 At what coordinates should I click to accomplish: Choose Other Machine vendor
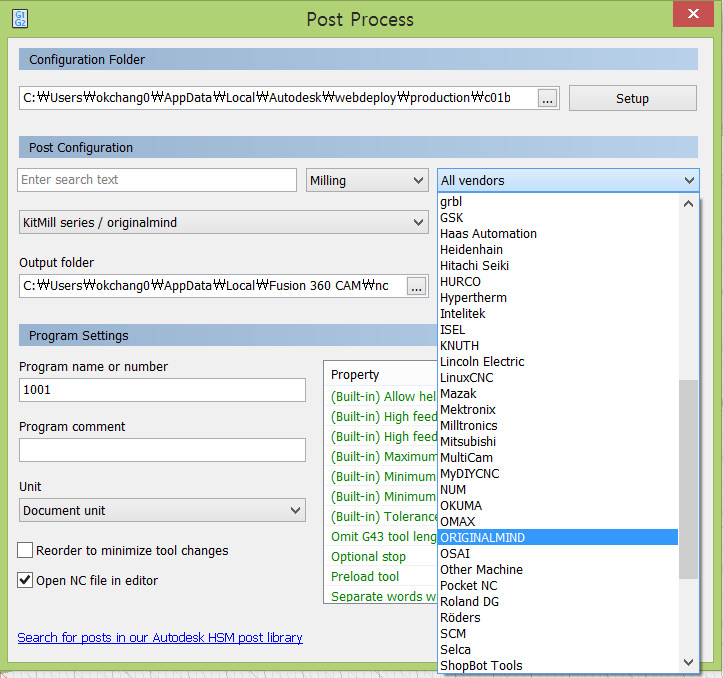pyautogui.click(x=558, y=570)
